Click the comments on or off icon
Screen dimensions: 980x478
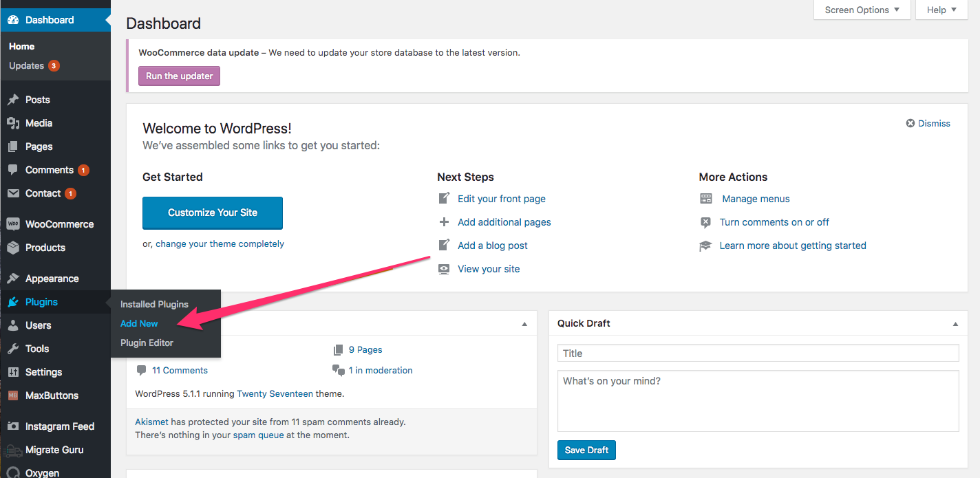coord(705,222)
